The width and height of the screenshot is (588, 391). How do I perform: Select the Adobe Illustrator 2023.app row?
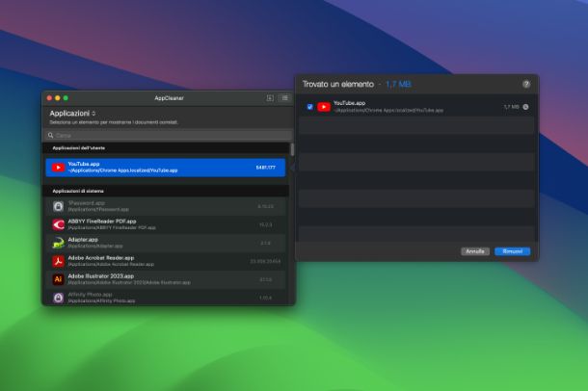click(x=166, y=279)
